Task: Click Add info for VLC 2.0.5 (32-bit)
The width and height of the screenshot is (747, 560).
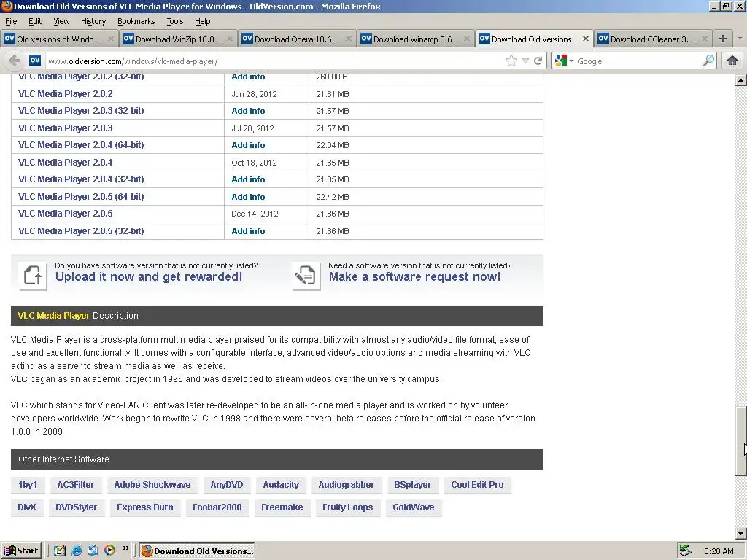Action: tap(248, 231)
